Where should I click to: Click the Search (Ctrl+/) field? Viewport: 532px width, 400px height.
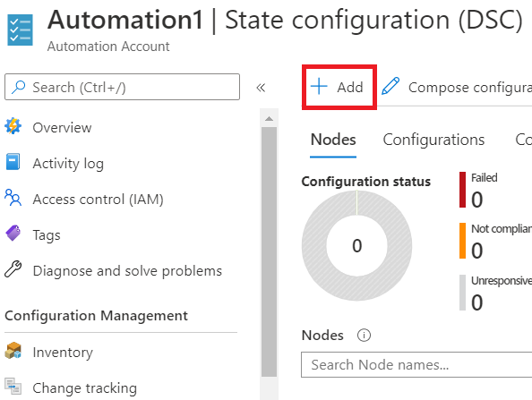(122, 87)
